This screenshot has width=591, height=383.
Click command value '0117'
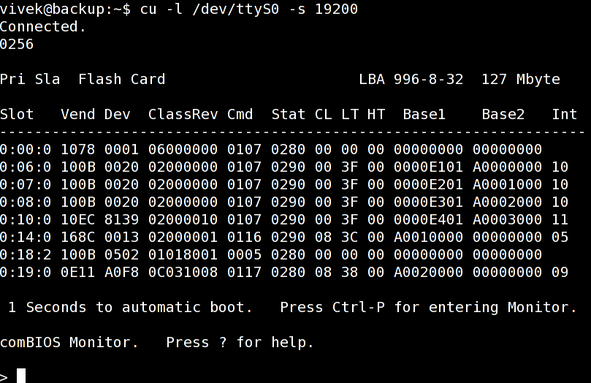244,272
